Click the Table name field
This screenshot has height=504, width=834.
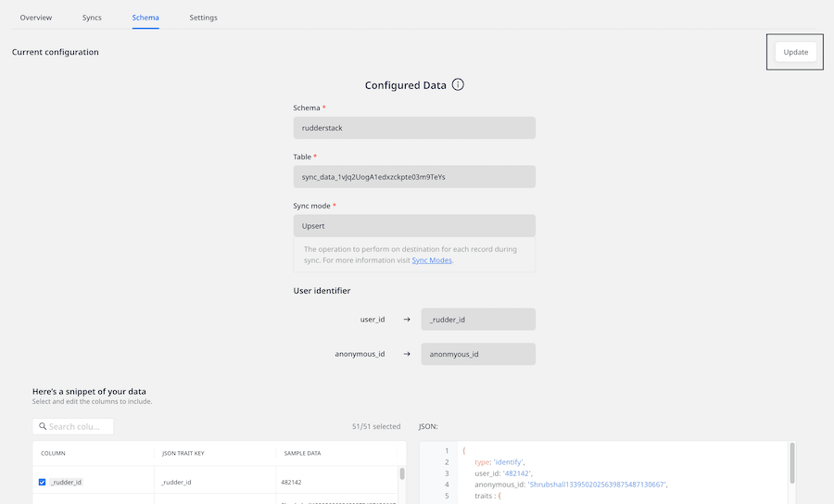click(x=414, y=177)
